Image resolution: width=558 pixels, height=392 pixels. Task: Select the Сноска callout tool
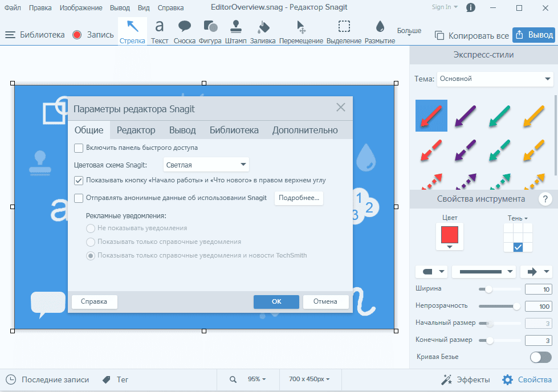[x=184, y=31]
